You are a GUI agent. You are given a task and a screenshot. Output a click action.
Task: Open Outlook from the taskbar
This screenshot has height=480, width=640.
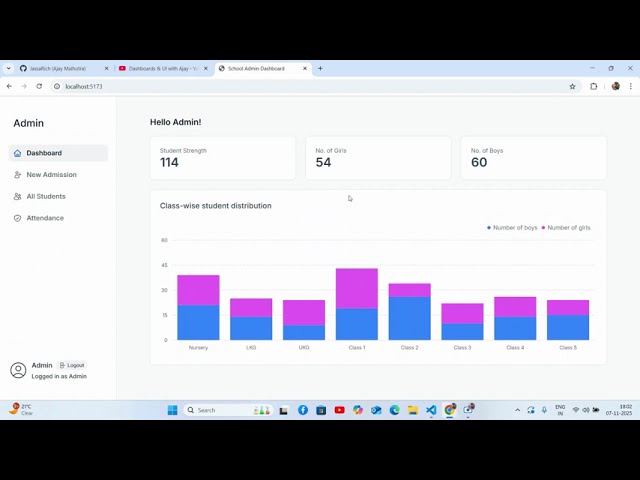[376, 410]
